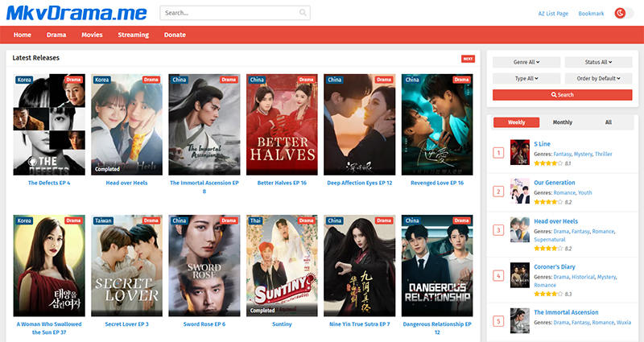Open the Nine Yin True Sutra poster
The width and height of the screenshot is (644, 342).
[359, 266]
